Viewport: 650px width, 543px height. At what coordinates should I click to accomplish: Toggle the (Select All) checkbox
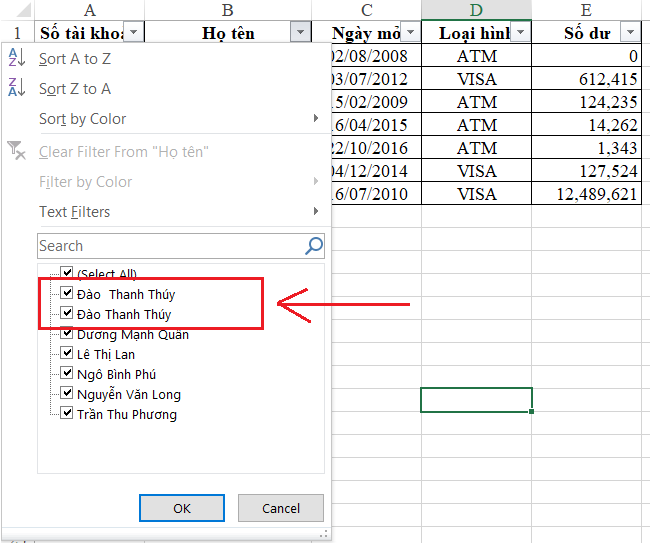click(x=67, y=272)
